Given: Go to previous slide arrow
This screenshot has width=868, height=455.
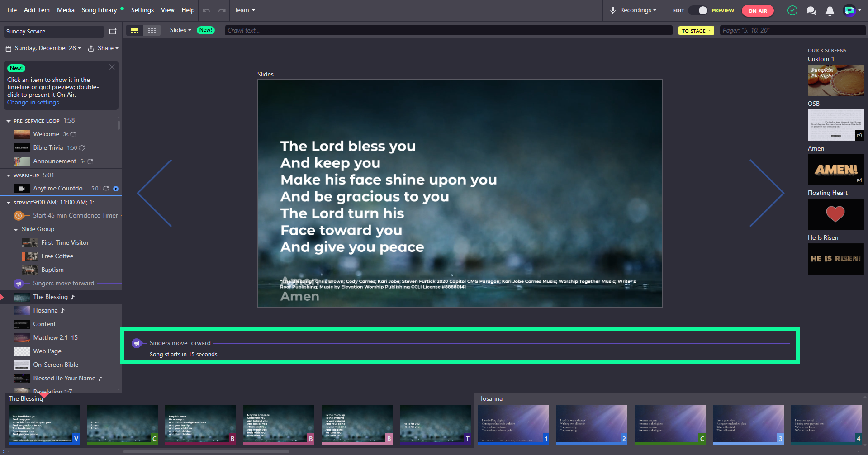Looking at the screenshot, I should 155,193.
